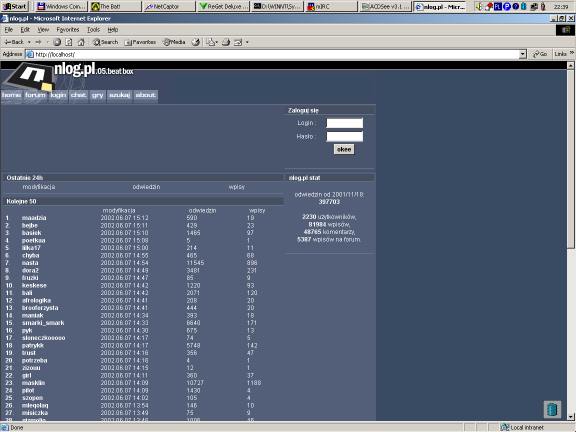The image size is (576, 432).
Task: Expand the Links bar chevron
Action: (x=571, y=54)
